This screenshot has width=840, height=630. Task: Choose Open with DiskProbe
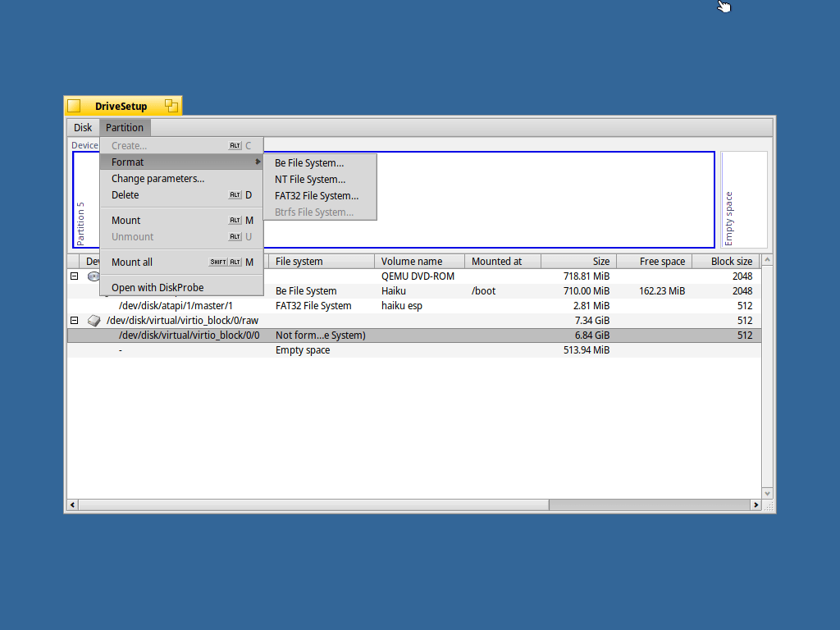pyautogui.click(x=181, y=287)
